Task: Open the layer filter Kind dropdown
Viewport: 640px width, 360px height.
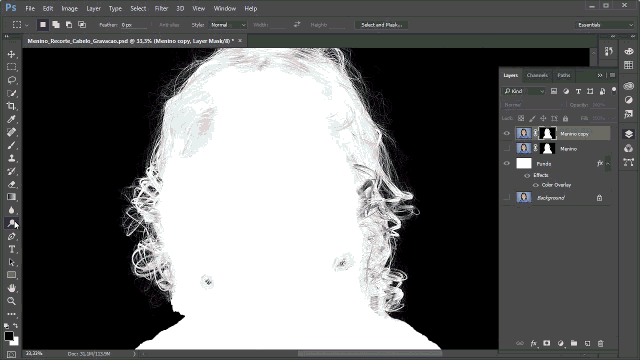Action: 524,91
